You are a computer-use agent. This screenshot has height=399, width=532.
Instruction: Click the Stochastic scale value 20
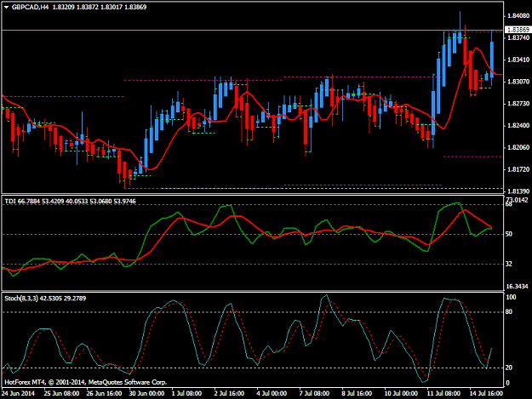(508, 368)
